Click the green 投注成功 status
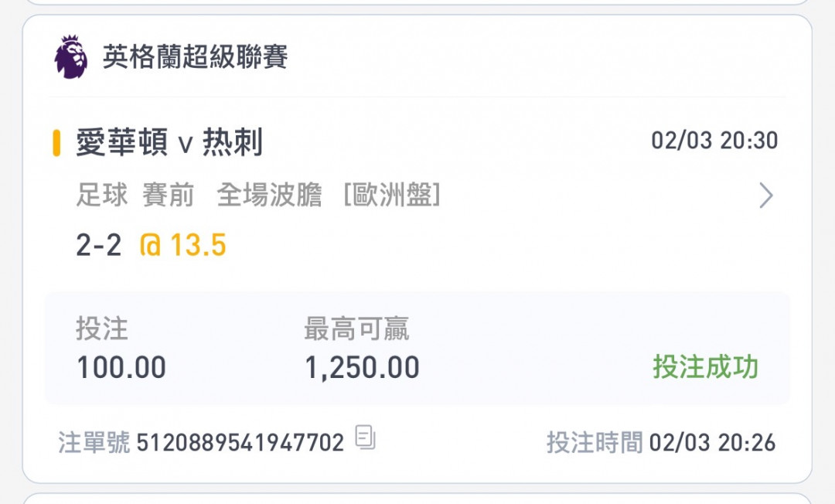 coord(706,367)
